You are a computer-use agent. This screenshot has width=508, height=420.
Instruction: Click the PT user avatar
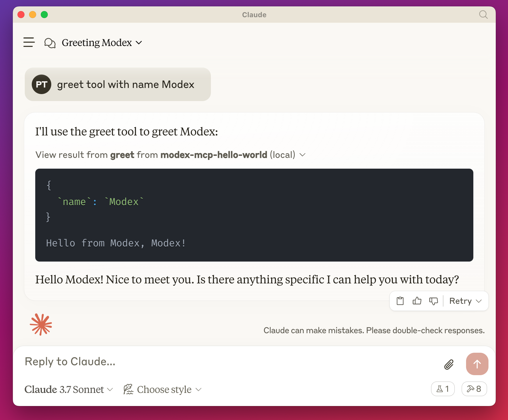(x=41, y=84)
